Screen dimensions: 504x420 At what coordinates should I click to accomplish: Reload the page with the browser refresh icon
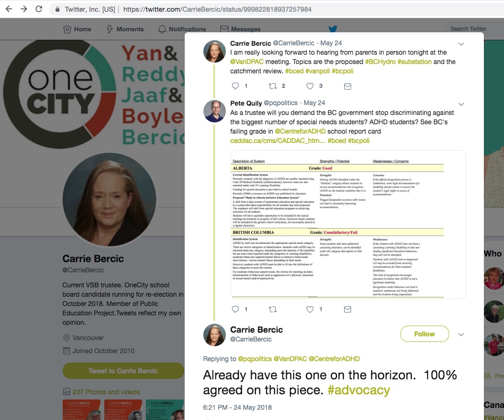click(39, 9)
